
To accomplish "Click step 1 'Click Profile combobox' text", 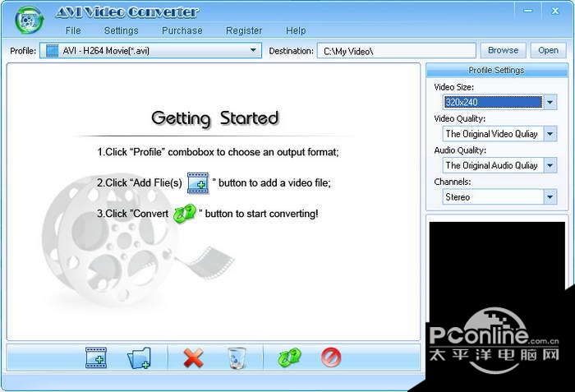I will pyautogui.click(x=218, y=152).
